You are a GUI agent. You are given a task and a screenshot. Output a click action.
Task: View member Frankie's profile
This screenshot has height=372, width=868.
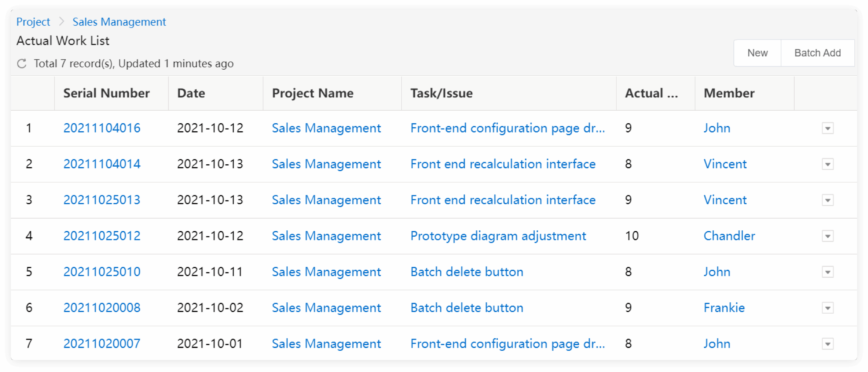point(724,308)
